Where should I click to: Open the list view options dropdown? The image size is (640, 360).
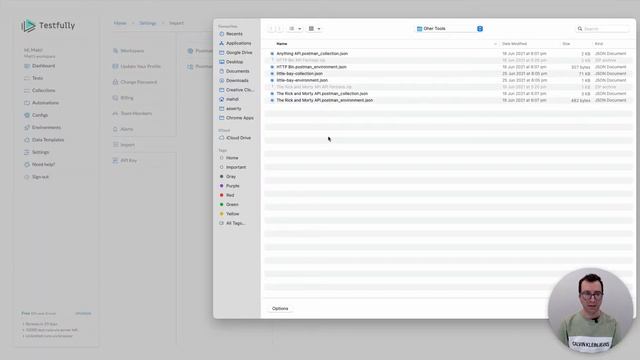295,29
